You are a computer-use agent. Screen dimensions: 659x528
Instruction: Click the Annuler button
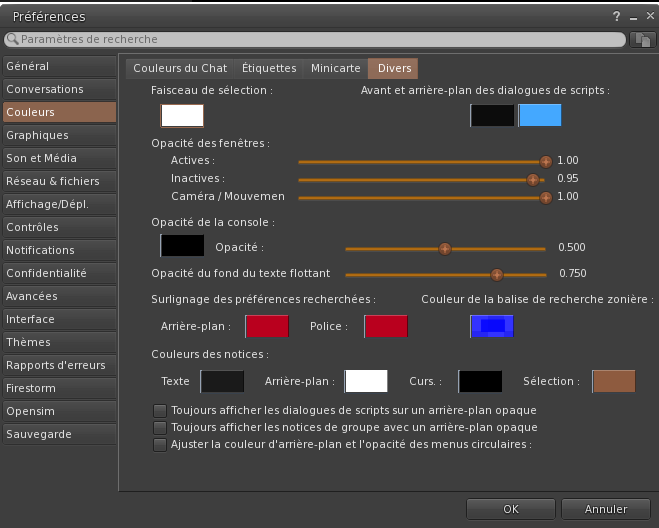click(x=606, y=509)
